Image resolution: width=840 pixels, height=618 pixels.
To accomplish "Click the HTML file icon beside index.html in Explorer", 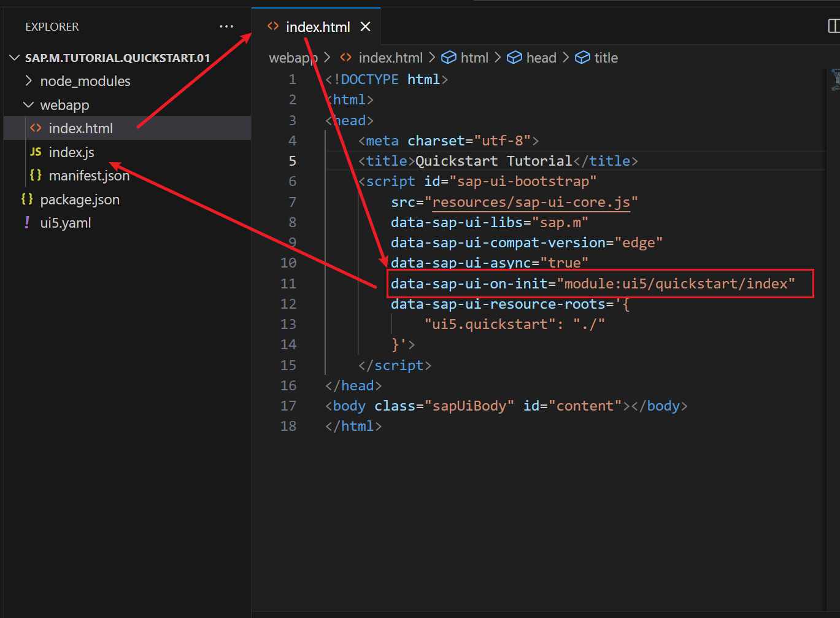I will point(36,128).
